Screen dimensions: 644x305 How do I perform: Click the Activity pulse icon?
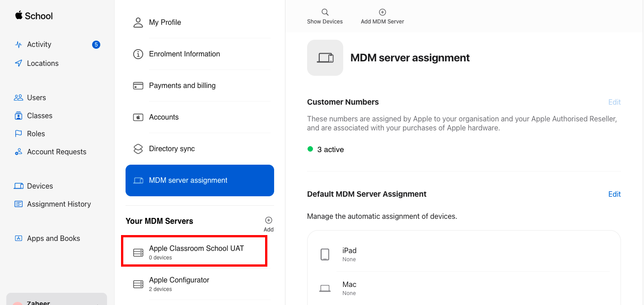[x=19, y=45]
